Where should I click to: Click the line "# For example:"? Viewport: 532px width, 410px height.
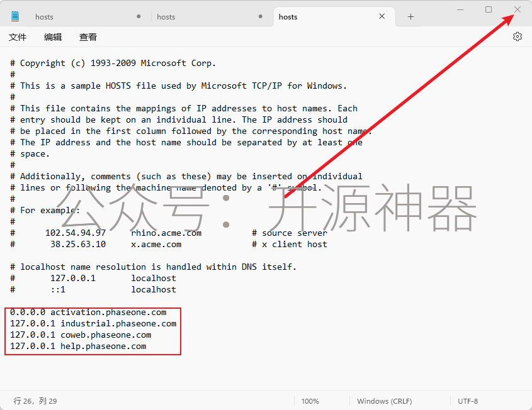point(45,211)
